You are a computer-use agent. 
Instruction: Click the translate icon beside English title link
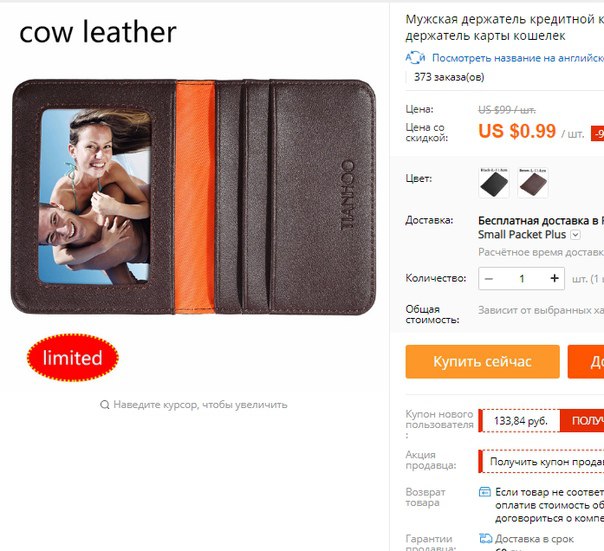pos(415,58)
